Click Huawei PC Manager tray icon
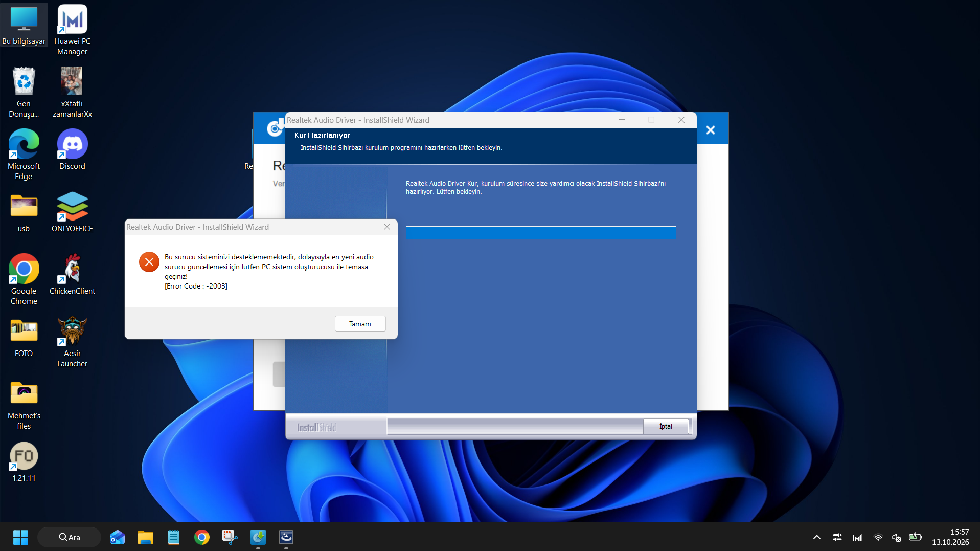This screenshot has height=551, width=980. tap(857, 537)
